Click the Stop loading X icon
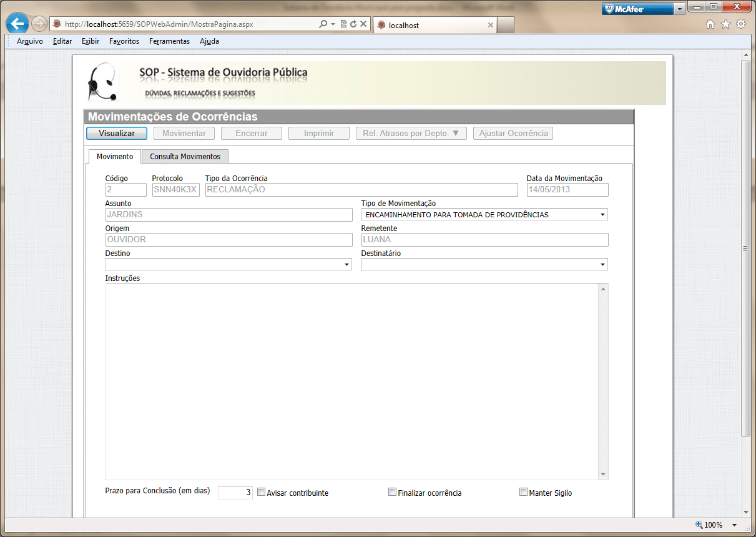756x537 pixels. click(363, 24)
